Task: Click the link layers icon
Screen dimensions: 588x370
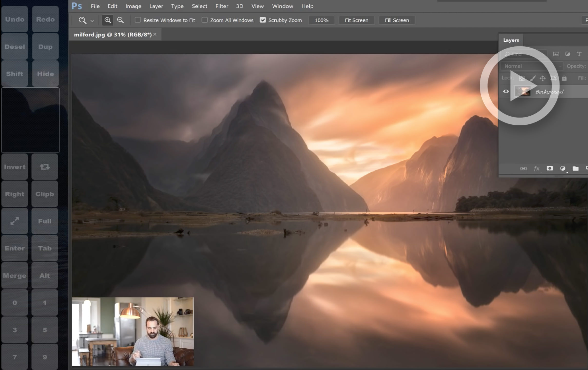Action: 523,169
